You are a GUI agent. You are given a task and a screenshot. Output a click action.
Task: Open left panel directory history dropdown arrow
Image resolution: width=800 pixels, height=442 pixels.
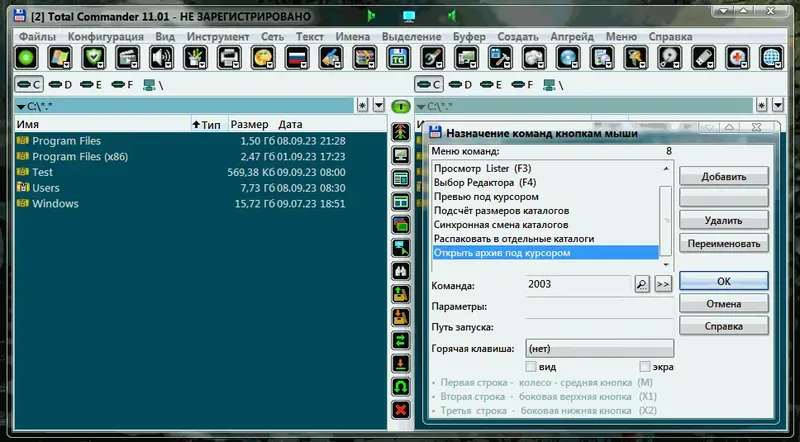click(x=379, y=106)
